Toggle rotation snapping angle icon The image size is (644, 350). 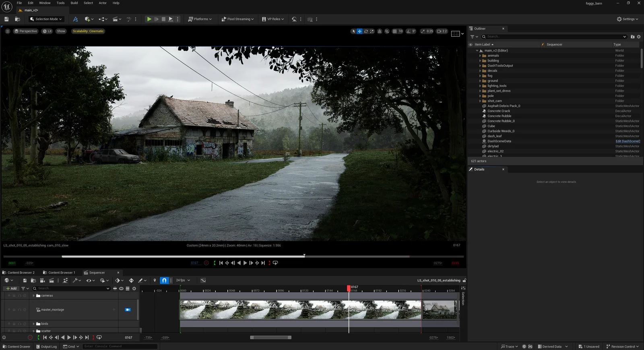click(409, 31)
